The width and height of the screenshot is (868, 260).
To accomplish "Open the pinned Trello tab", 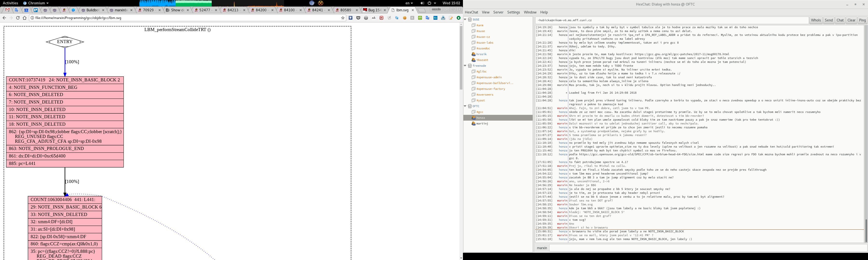I will pyautogui.click(x=35, y=10).
